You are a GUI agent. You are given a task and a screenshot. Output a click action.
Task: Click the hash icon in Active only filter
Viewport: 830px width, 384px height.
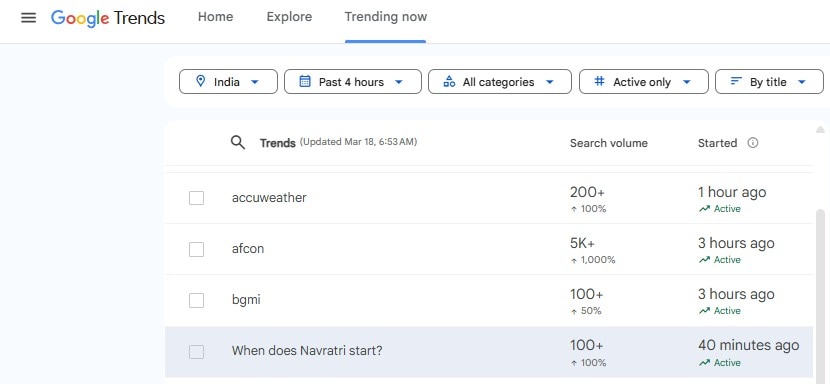point(599,81)
